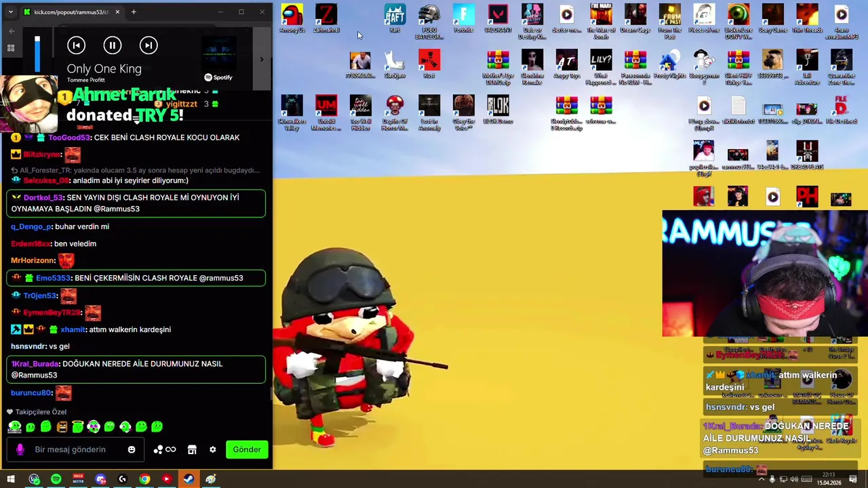
Task: Launch VALORANT desktop shortcut
Action: tap(498, 19)
